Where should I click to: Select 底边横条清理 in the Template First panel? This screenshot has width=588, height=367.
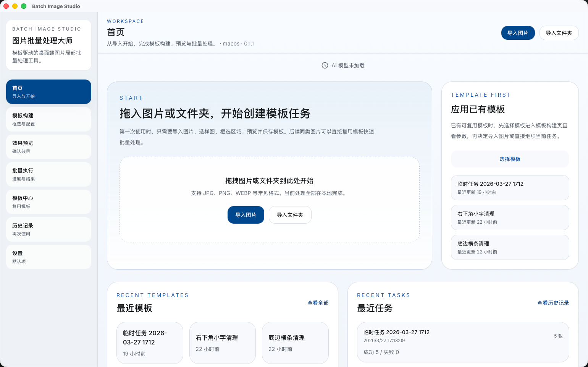[x=510, y=247]
